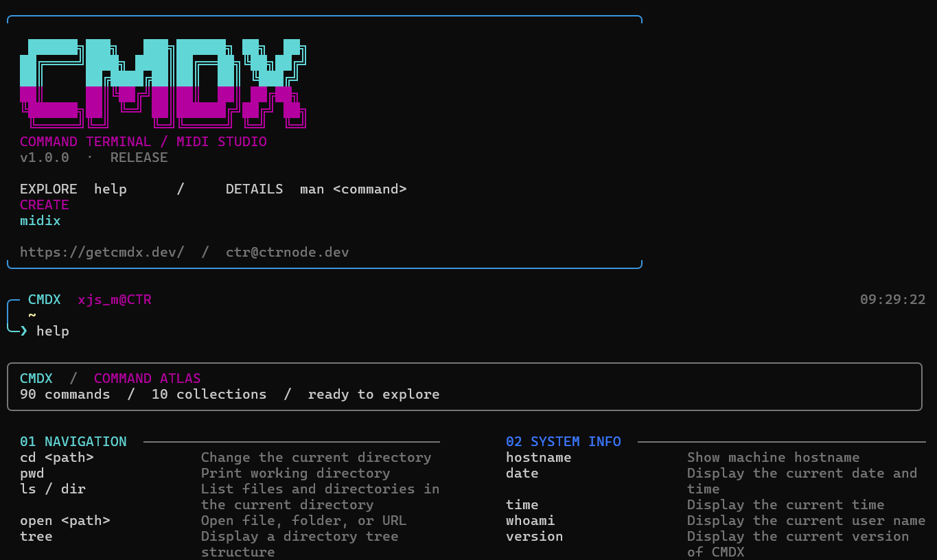
Task: Click the Display the current user name description
Action: (807, 520)
